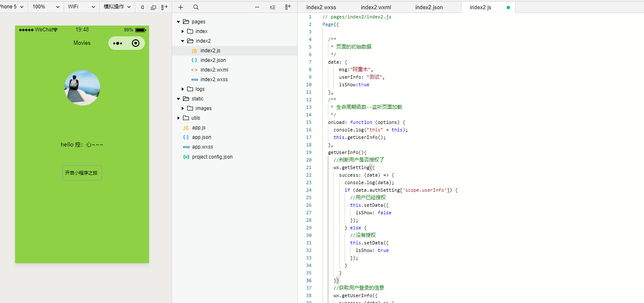Collapse the index2 folder arrow

tap(183, 41)
